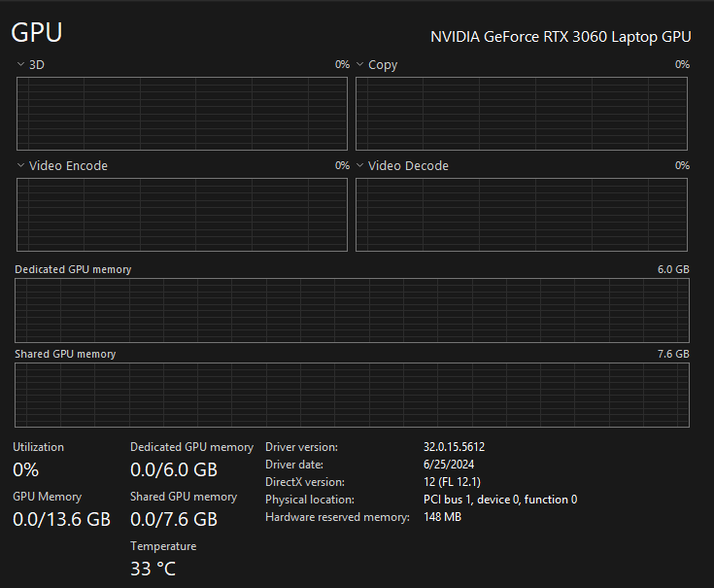Click Dedicated GPU memory label in stats section

[x=191, y=447]
